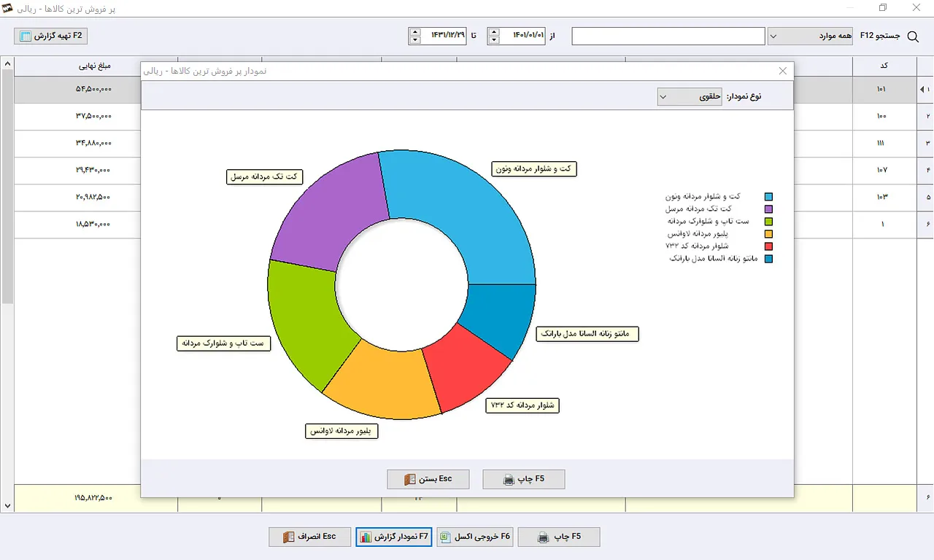Cancel using the Esc انصراف button
Viewport: 934px width, 560px height.
click(311, 537)
